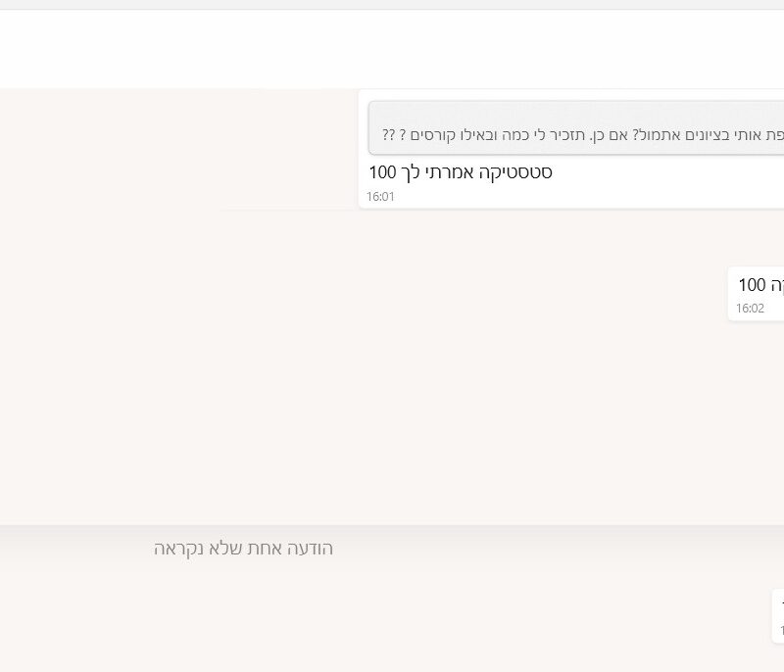This screenshot has height=672, width=784.
Task: Click the message text "סטסטיקה אמרתי לך 100"
Action: coord(460,172)
